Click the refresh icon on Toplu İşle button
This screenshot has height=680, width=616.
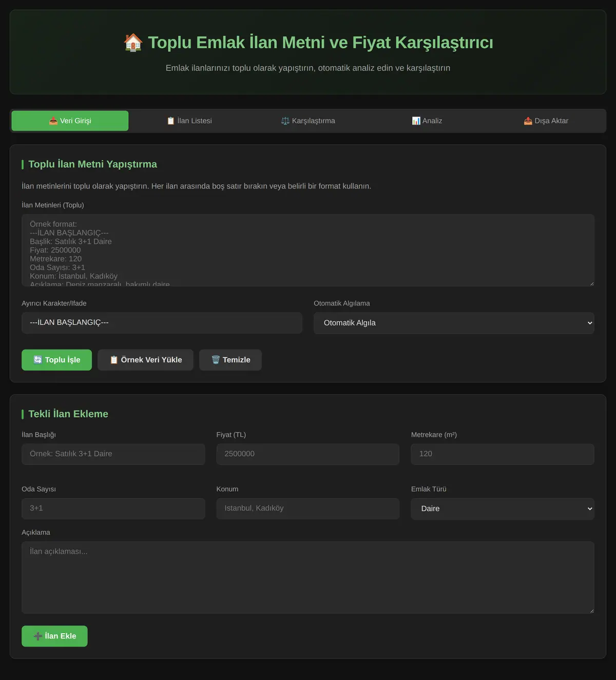38,360
